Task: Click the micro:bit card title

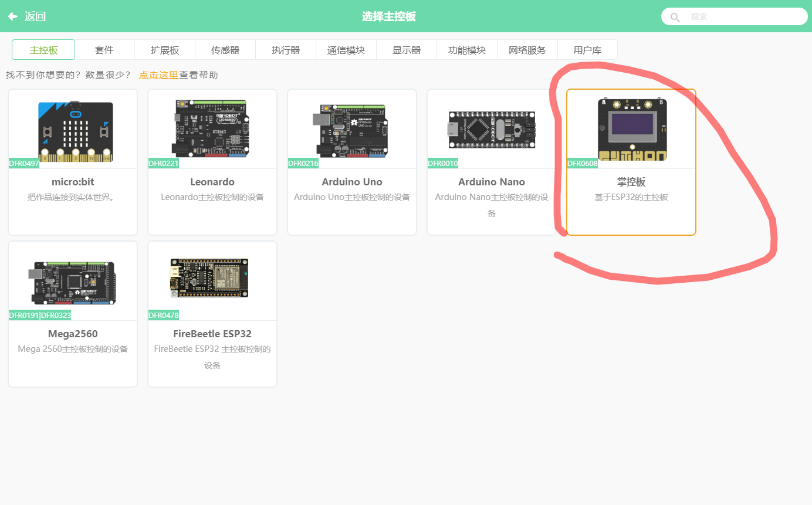Action: point(73,182)
